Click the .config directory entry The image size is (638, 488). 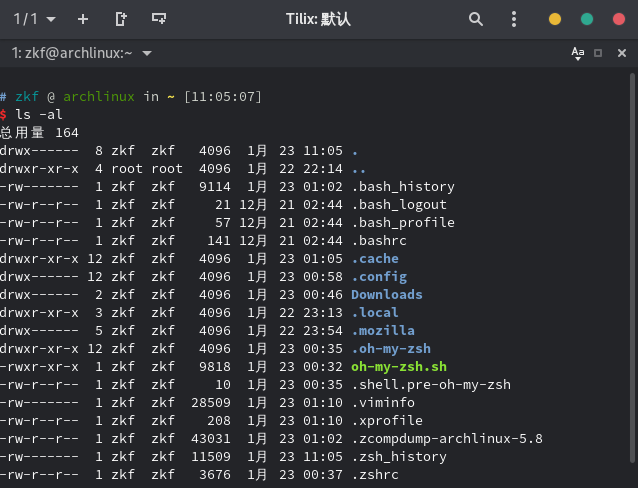pyautogui.click(x=378, y=277)
